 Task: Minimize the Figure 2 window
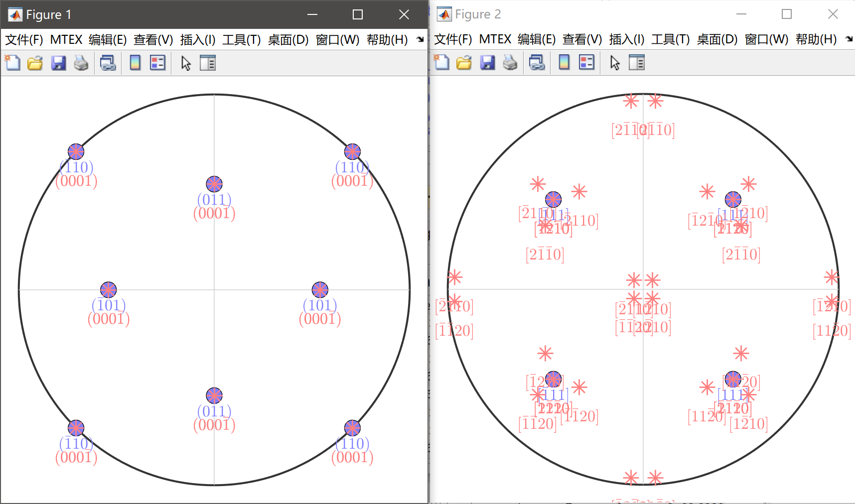click(741, 14)
